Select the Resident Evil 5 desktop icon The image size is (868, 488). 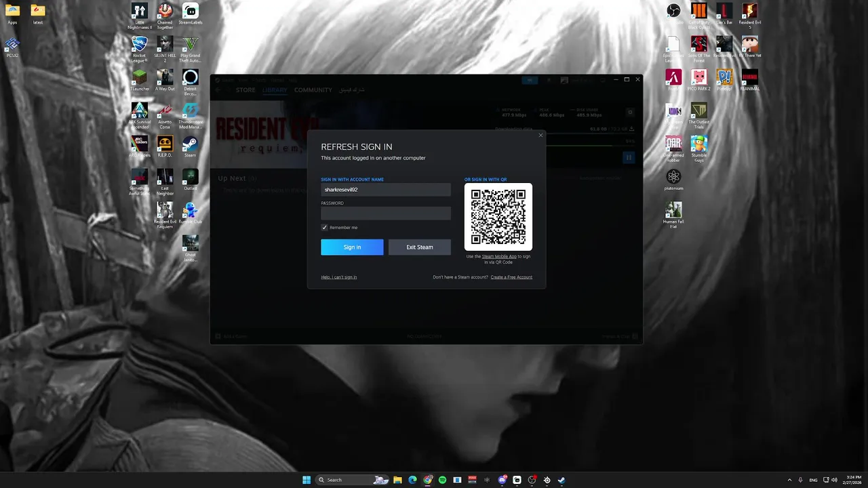pos(749,16)
